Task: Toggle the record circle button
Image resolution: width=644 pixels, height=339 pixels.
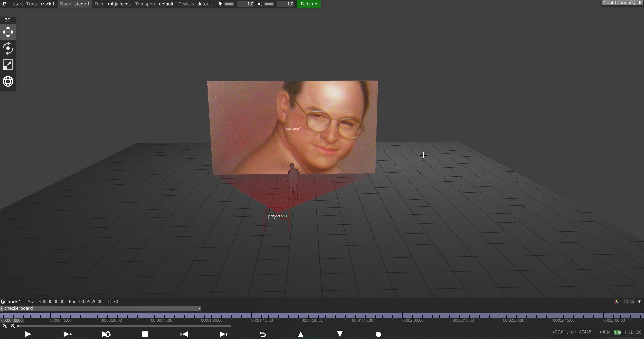Action: pyautogui.click(x=378, y=334)
